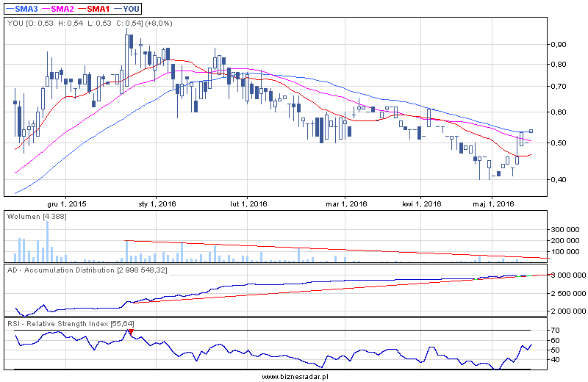588x382 pixels.
Task: Toggle the SMA1 legend entry
Action: coord(98,8)
